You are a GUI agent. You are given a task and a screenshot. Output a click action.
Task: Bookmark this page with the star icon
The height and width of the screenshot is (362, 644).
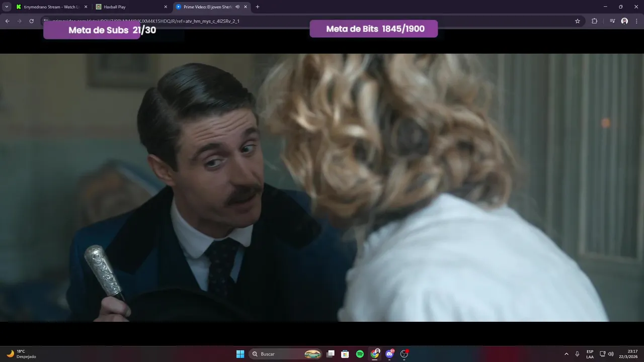(x=578, y=21)
